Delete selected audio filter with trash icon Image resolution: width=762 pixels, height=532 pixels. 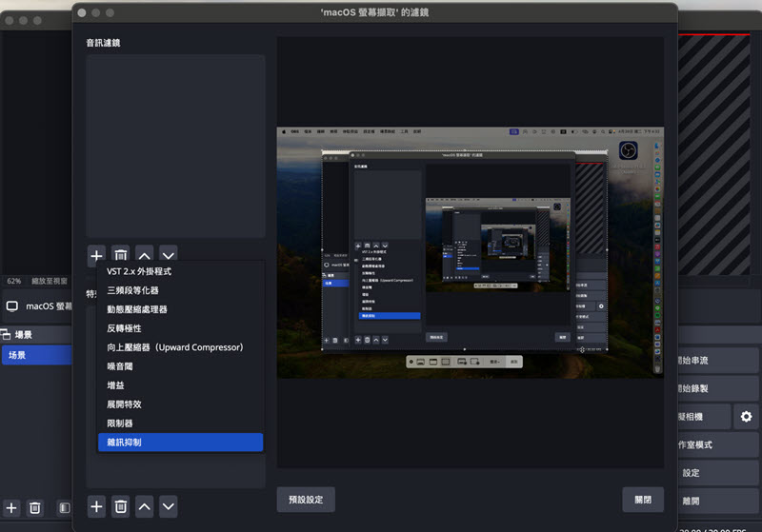[x=121, y=255]
